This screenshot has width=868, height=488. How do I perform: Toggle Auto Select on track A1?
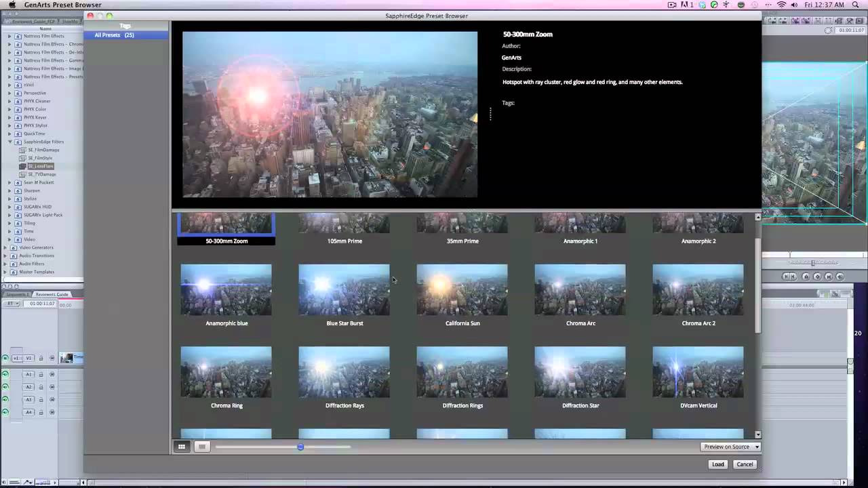(52, 374)
